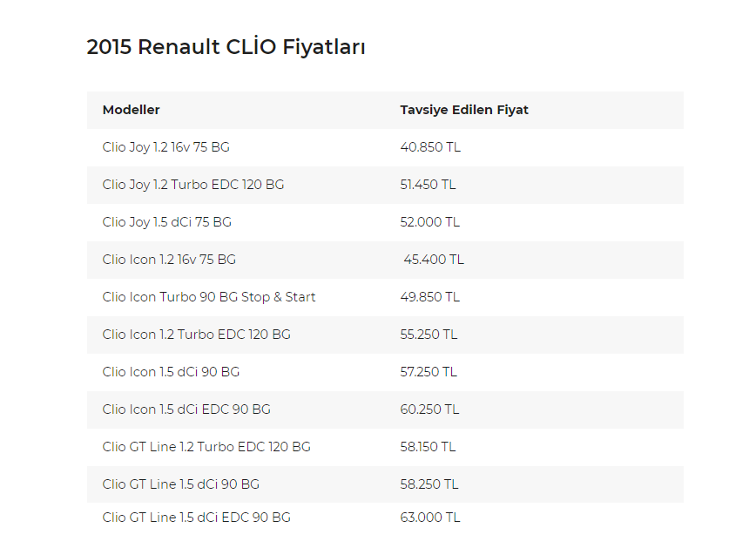Image resolution: width=756 pixels, height=548 pixels.
Task: Click the 49.850 TL price cell
Action: (x=429, y=297)
